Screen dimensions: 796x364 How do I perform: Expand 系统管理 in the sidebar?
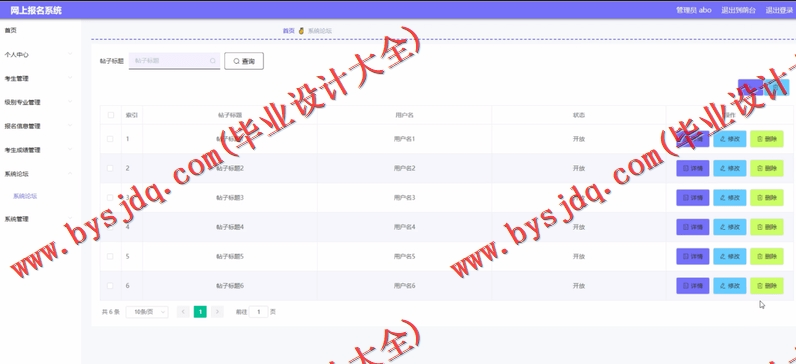(41, 219)
